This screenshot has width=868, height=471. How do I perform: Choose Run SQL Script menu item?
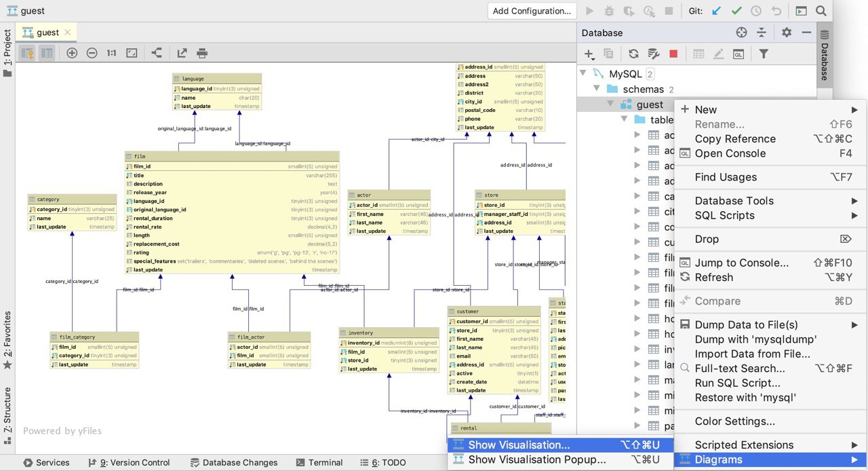(770, 383)
